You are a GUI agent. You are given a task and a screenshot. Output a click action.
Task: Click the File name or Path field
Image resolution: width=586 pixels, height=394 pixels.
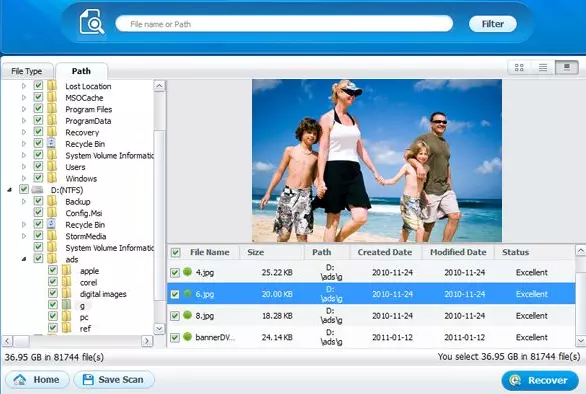pyautogui.click(x=284, y=24)
